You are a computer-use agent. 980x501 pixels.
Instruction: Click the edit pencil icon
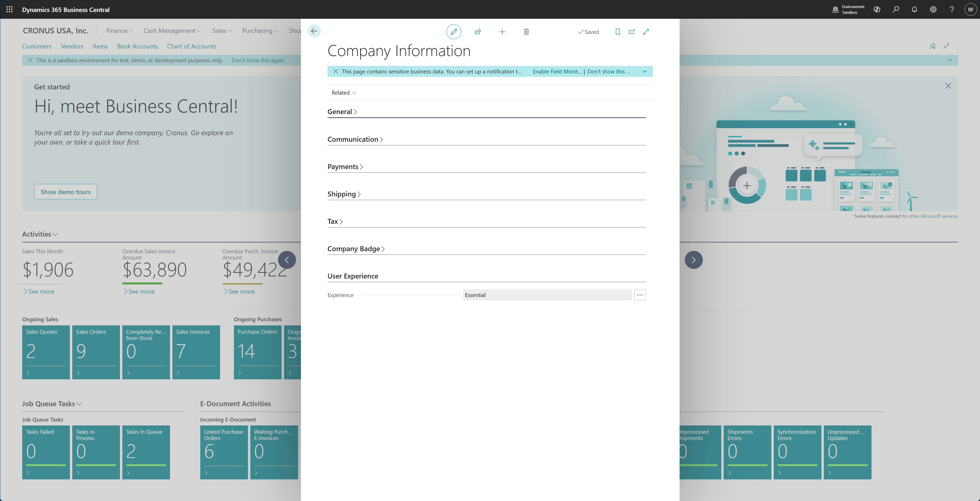pos(453,32)
